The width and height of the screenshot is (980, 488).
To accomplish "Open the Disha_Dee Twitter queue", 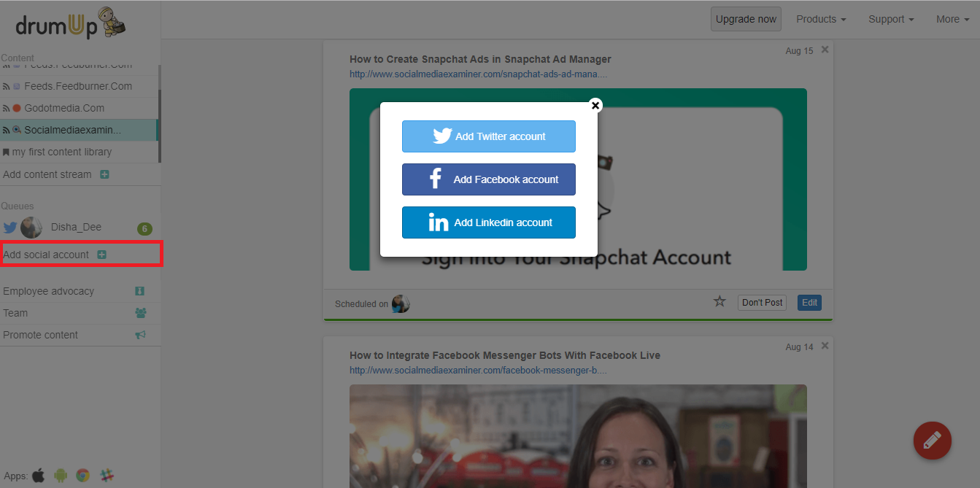I will (x=76, y=228).
